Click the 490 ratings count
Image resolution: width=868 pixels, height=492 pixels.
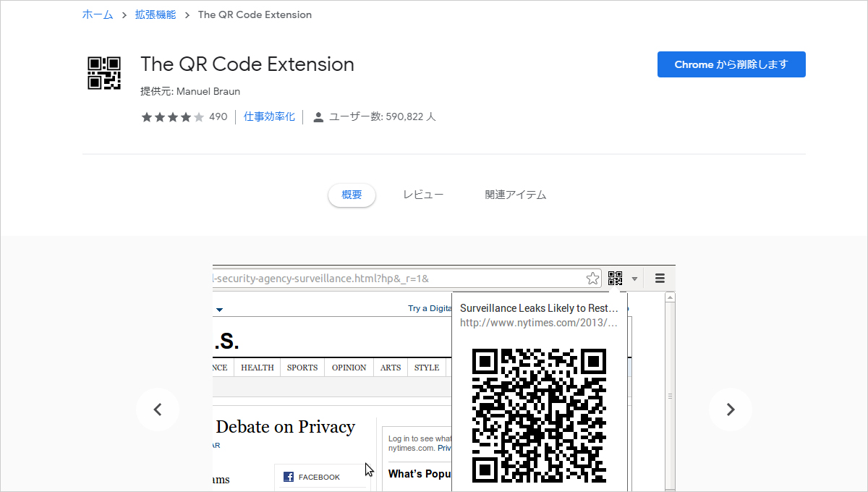tap(218, 117)
